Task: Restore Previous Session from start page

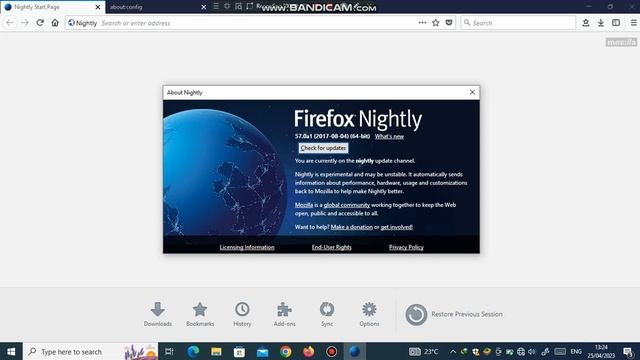Action: click(453, 314)
